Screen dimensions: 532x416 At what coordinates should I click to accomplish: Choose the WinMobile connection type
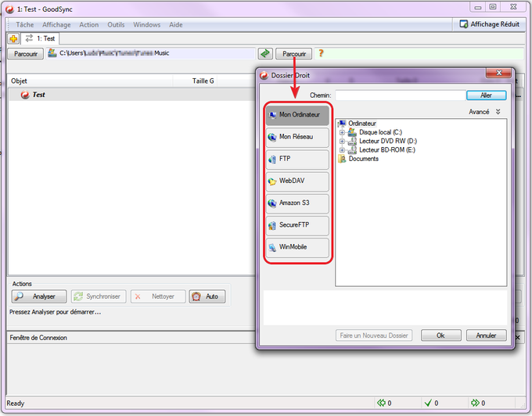point(297,247)
